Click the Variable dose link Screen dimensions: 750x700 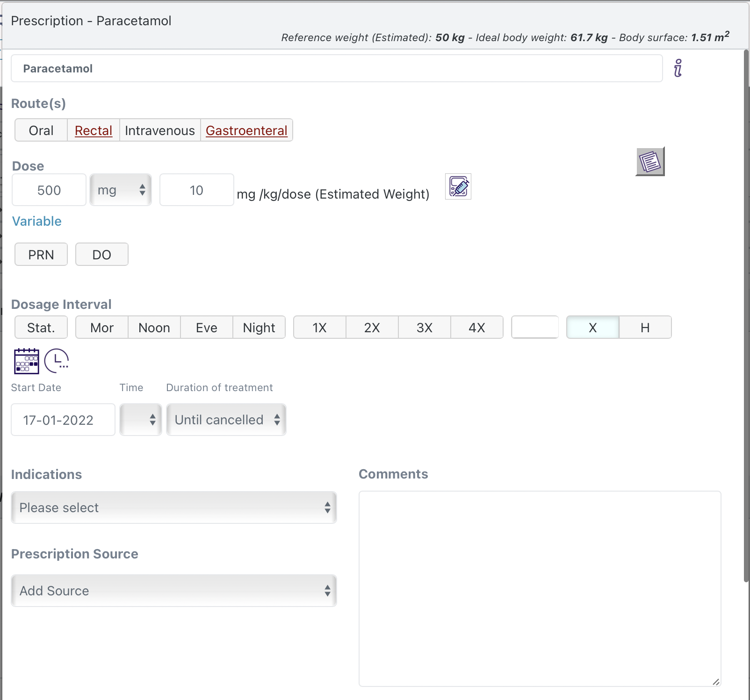tap(37, 221)
